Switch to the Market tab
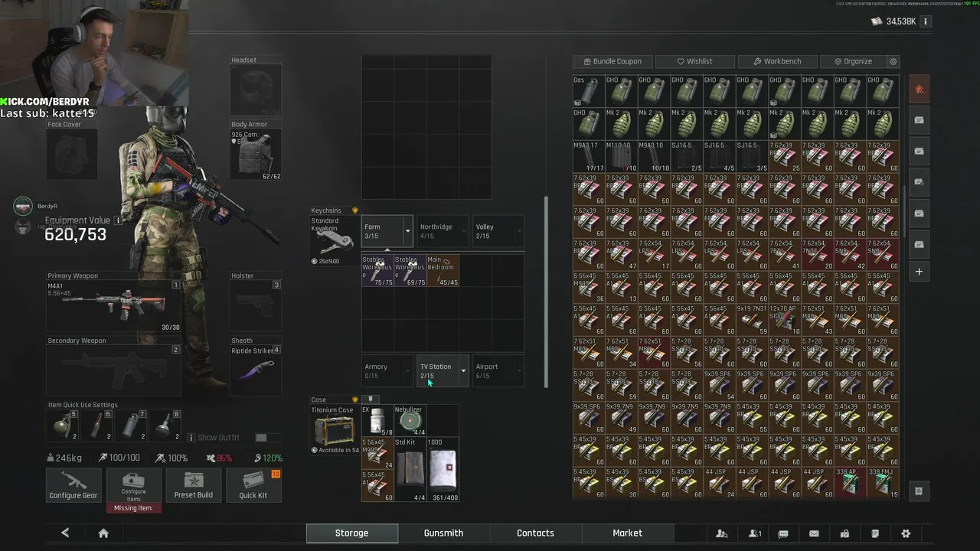Screen dimensions: 980x551 (628, 533)
